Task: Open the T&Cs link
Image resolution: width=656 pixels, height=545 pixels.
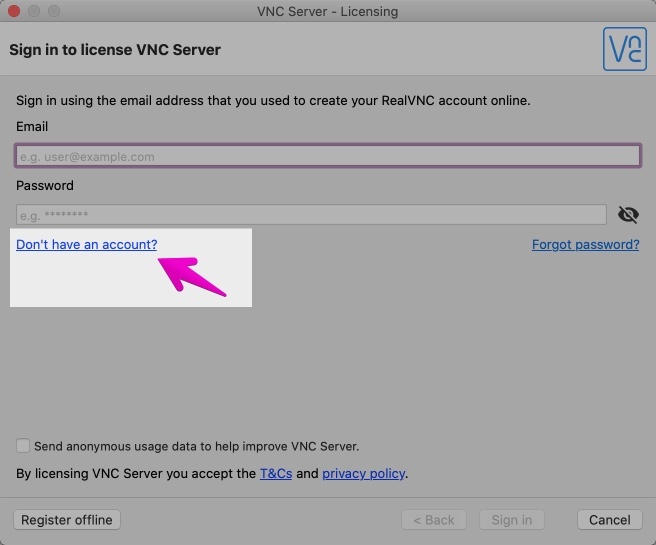Action: [276, 473]
